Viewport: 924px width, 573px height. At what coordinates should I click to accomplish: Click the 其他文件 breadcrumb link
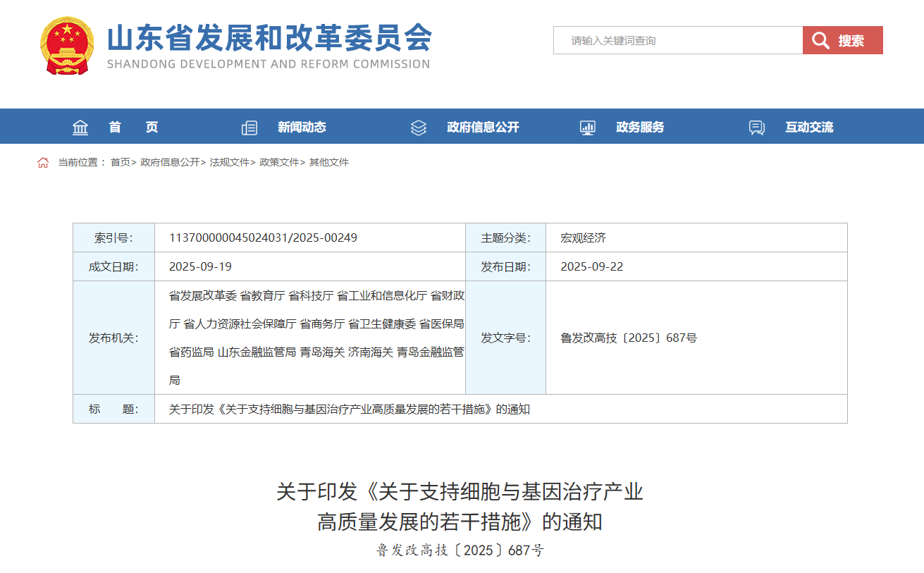[329, 163]
